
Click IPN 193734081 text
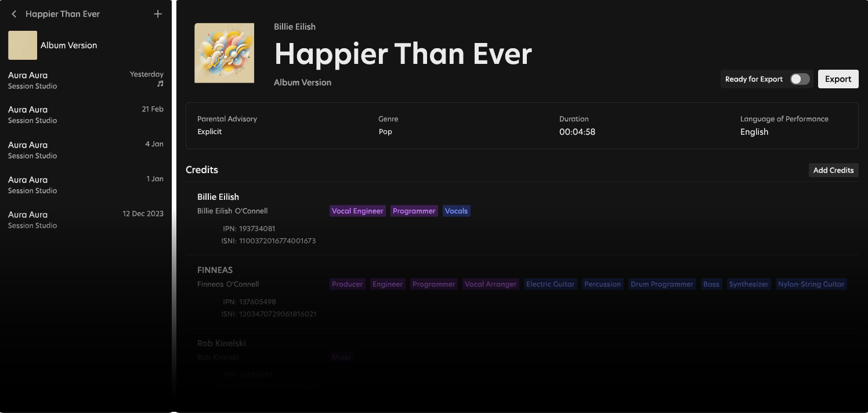tap(249, 229)
